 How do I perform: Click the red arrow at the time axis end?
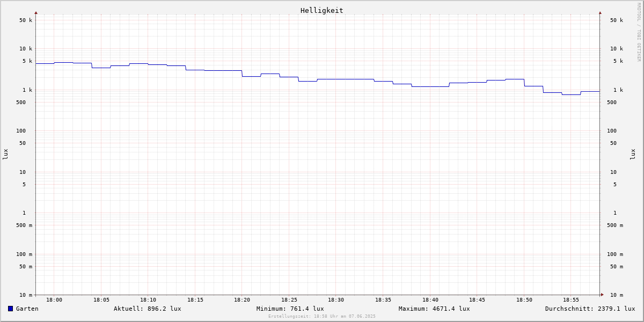coord(602,295)
